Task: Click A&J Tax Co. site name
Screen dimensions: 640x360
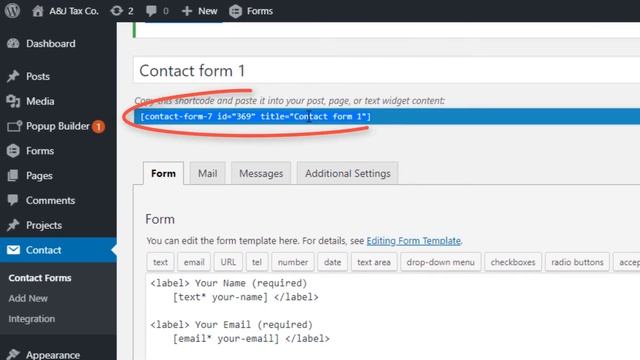Action: click(x=74, y=11)
